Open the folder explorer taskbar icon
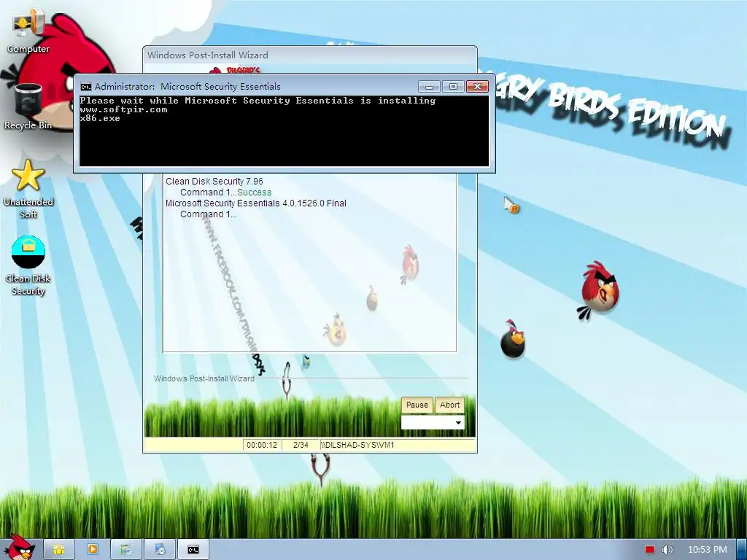This screenshot has height=560, width=747. (59, 550)
